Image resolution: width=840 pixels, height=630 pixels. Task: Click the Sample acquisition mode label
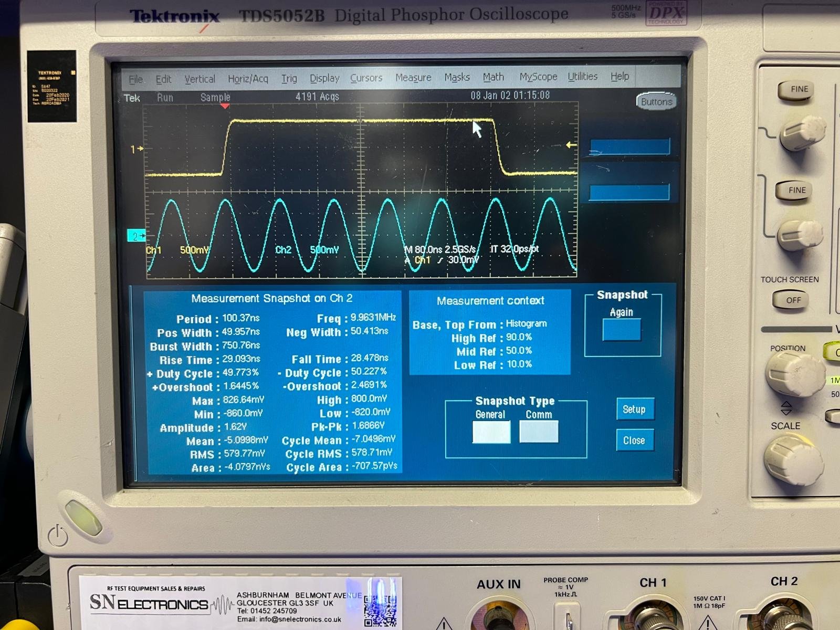click(x=215, y=97)
